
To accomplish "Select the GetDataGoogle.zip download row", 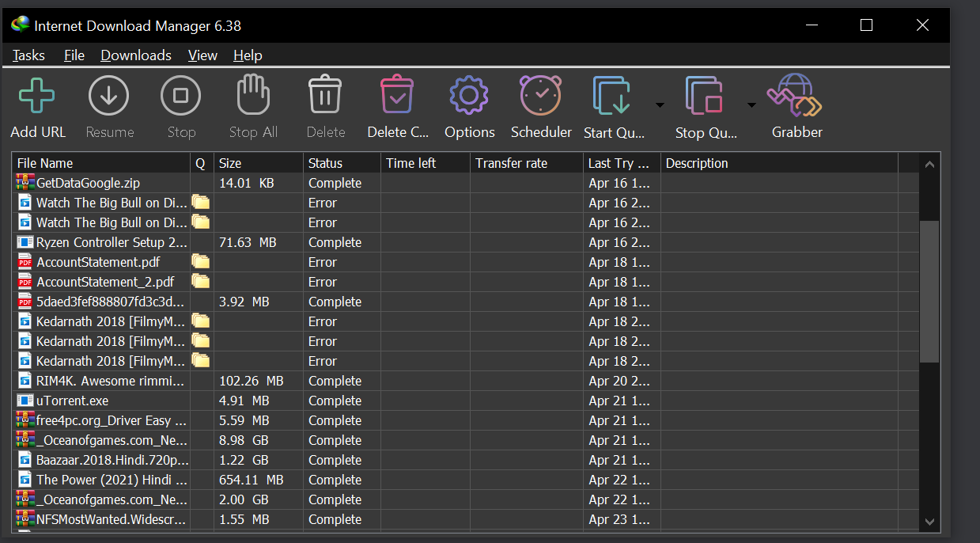I will [467, 183].
